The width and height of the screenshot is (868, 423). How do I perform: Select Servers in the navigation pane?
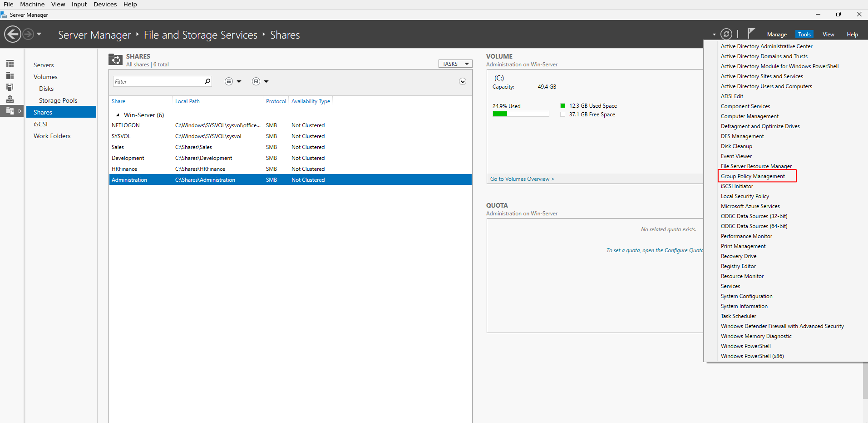tap(44, 65)
